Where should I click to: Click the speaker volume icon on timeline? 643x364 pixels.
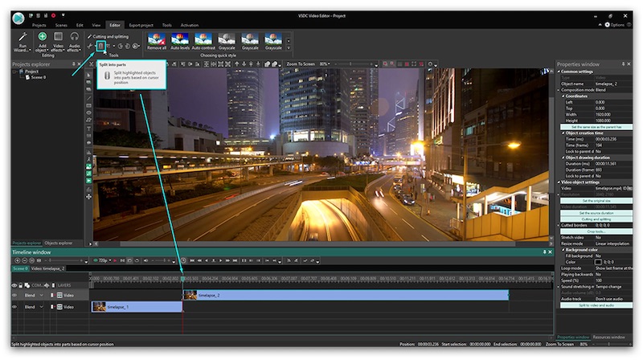145,260
